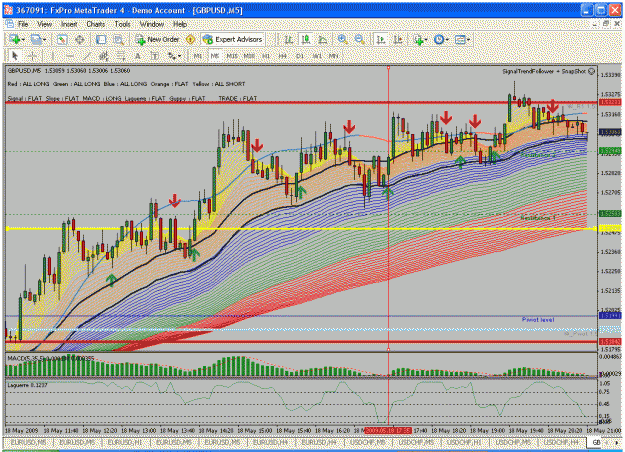Select the Crosshair tool
The width and height of the screenshot is (625, 452).
point(33,56)
